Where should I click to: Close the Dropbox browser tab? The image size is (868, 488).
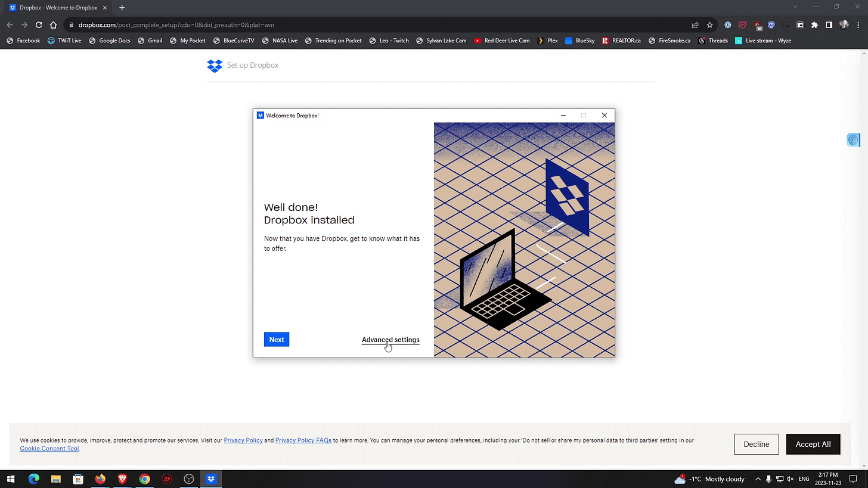pyautogui.click(x=106, y=8)
